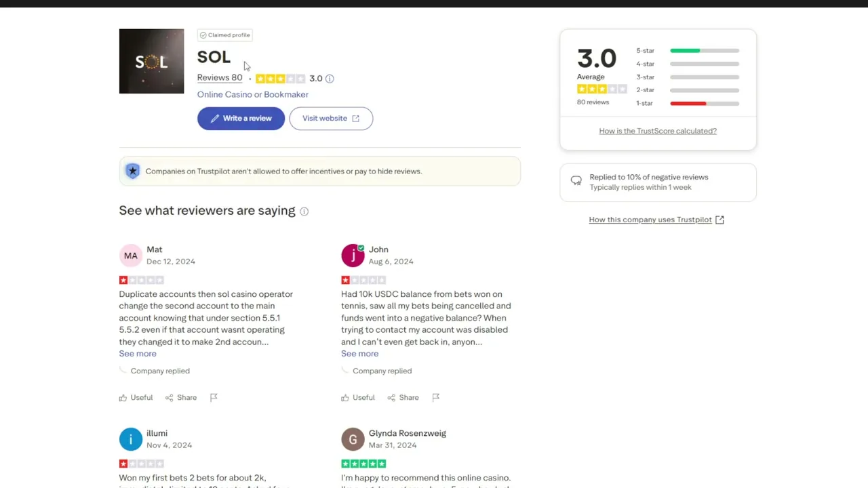
Task: Flag Mat's review
Action: click(214, 398)
